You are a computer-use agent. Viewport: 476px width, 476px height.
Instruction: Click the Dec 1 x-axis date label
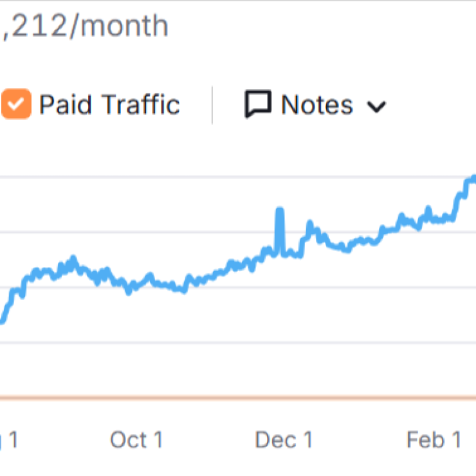pos(284,441)
